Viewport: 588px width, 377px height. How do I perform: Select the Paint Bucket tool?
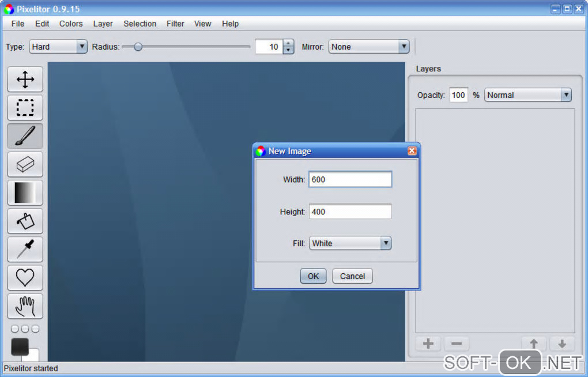pos(25,221)
